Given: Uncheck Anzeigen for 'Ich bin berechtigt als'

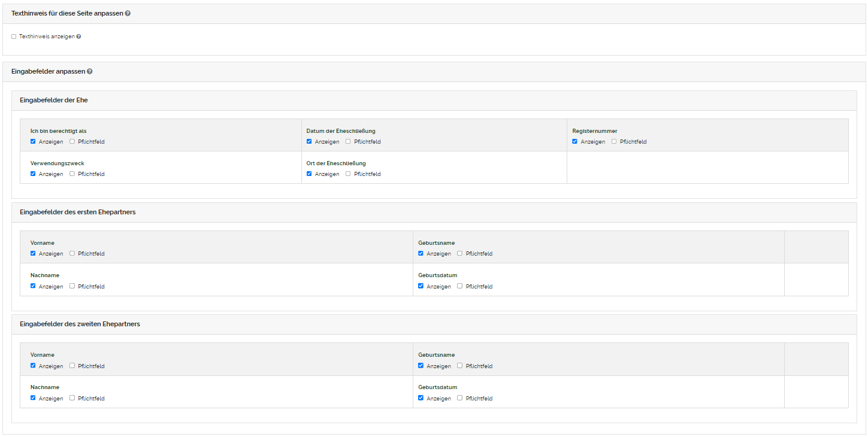Looking at the screenshot, I should click(33, 141).
